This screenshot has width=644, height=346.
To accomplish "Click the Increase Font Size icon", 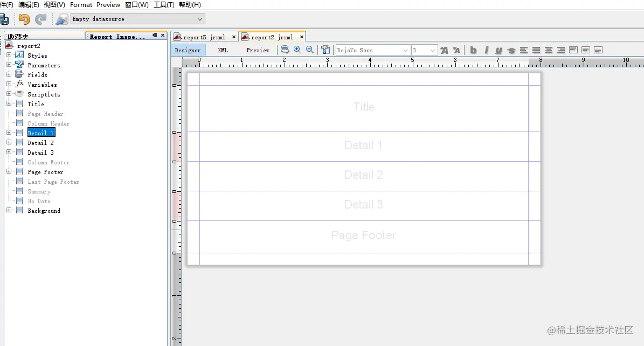I will (x=444, y=50).
